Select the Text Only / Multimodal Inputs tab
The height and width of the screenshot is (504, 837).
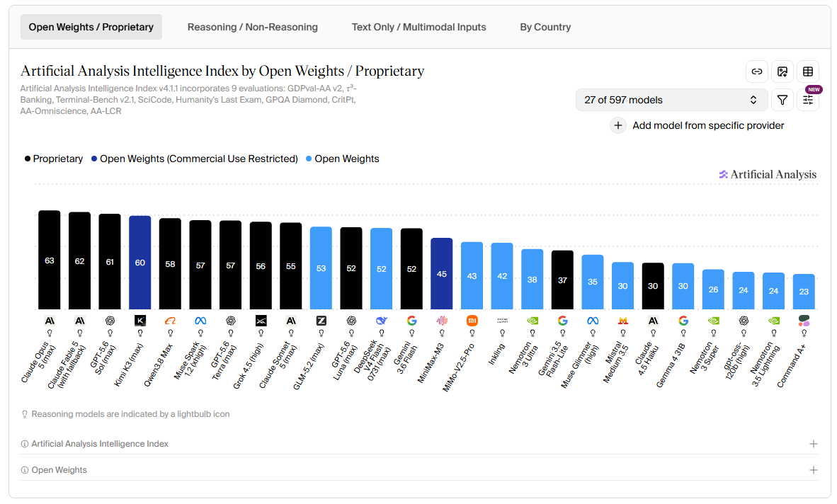coord(418,27)
